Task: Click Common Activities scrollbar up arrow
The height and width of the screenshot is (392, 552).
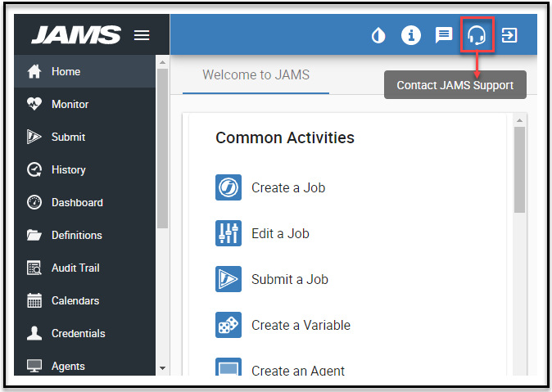Action: click(x=519, y=120)
